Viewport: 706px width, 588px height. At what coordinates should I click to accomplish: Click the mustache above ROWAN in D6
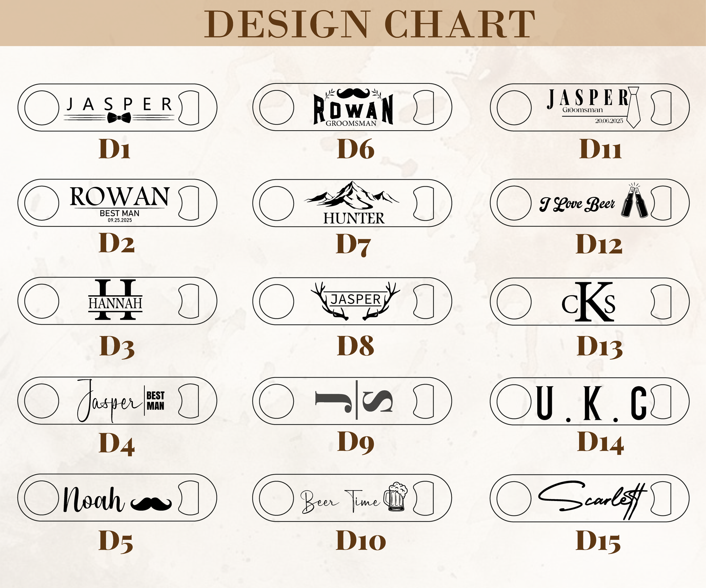353,93
